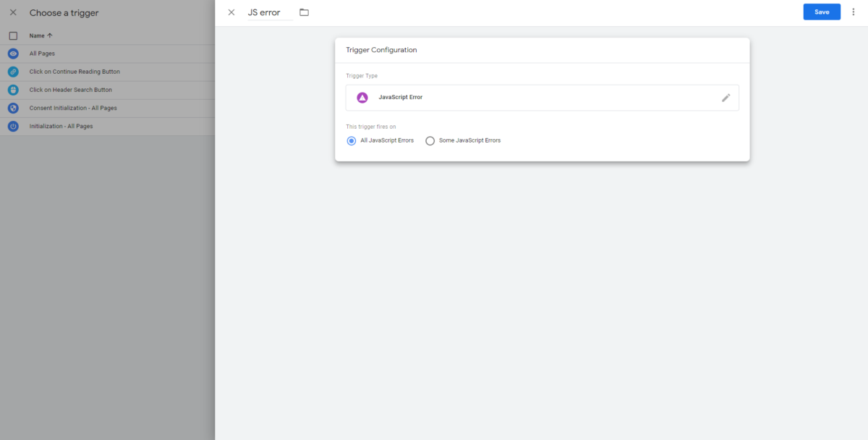Image resolution: width=868 pixels, height=440 pixels.
Task: Edit trigger type with the pencil icon
Action: [726, 97]
